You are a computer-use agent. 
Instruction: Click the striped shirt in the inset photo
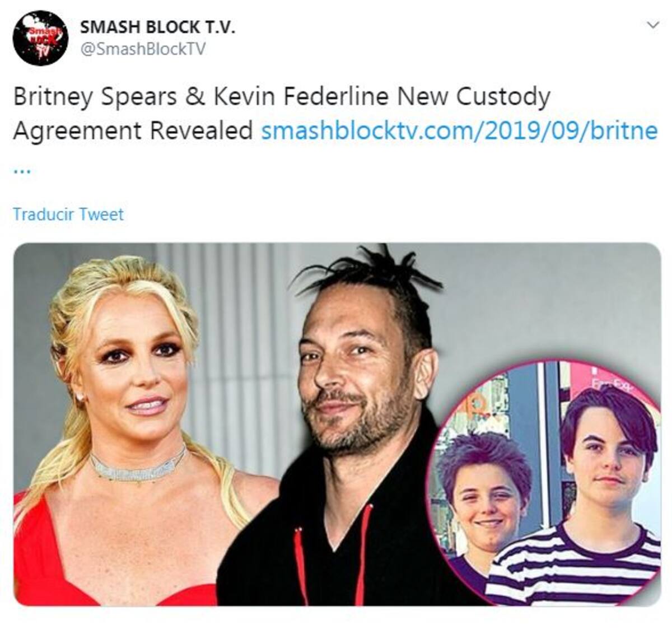pyautogui.click(x=577, y=566)
